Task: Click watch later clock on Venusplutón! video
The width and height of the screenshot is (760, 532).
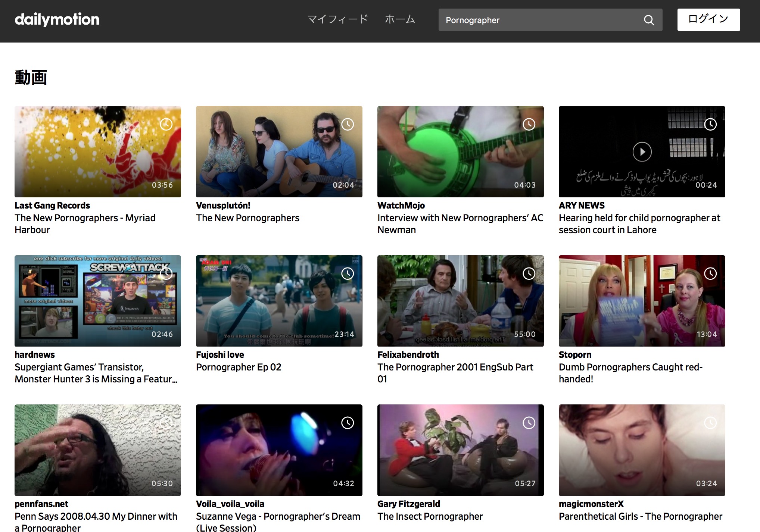Action: click(348, 124)
